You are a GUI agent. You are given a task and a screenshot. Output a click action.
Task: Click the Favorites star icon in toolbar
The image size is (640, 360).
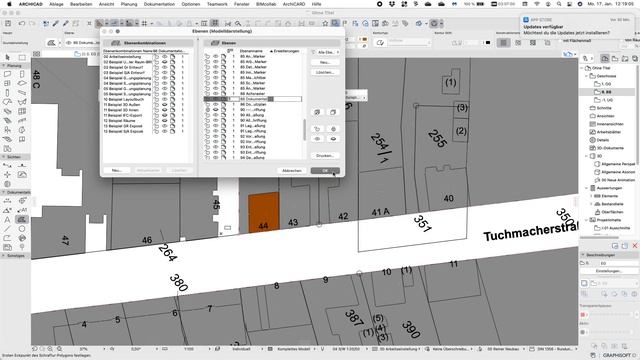[x=325, y=24]
